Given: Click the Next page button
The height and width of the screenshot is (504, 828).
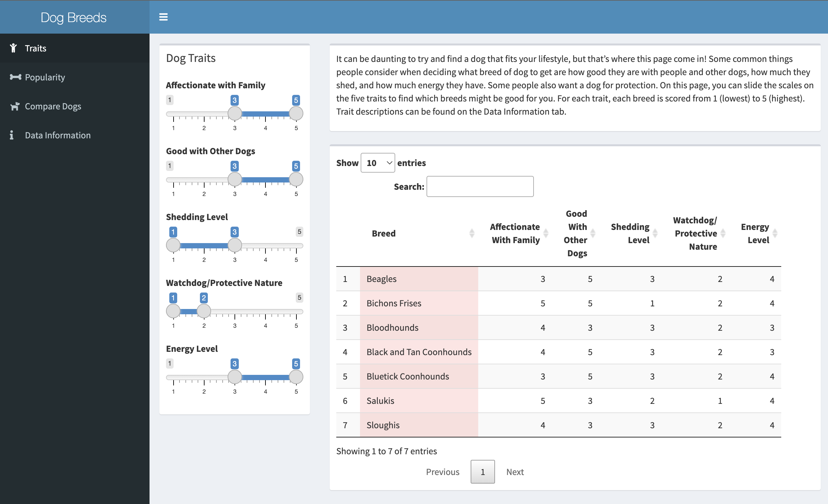Looking at the screenshot, I should pyautogui.click(x=514, y=471).
